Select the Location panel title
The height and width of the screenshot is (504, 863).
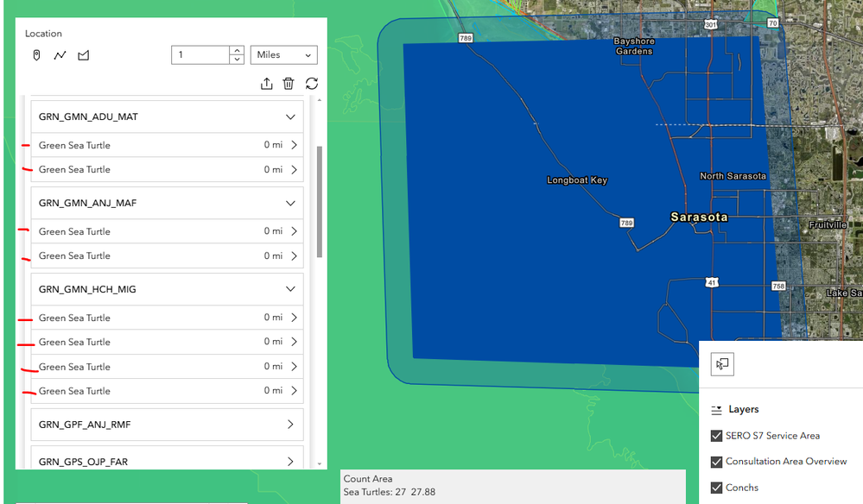43,33
